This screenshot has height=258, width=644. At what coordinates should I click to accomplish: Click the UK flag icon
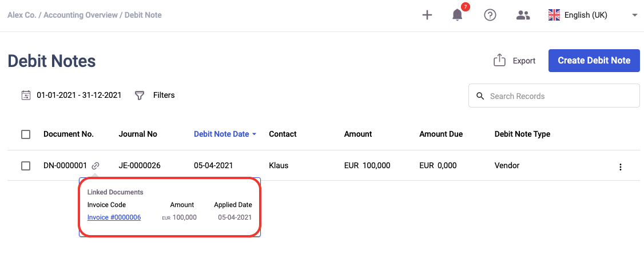coord(554,15)
